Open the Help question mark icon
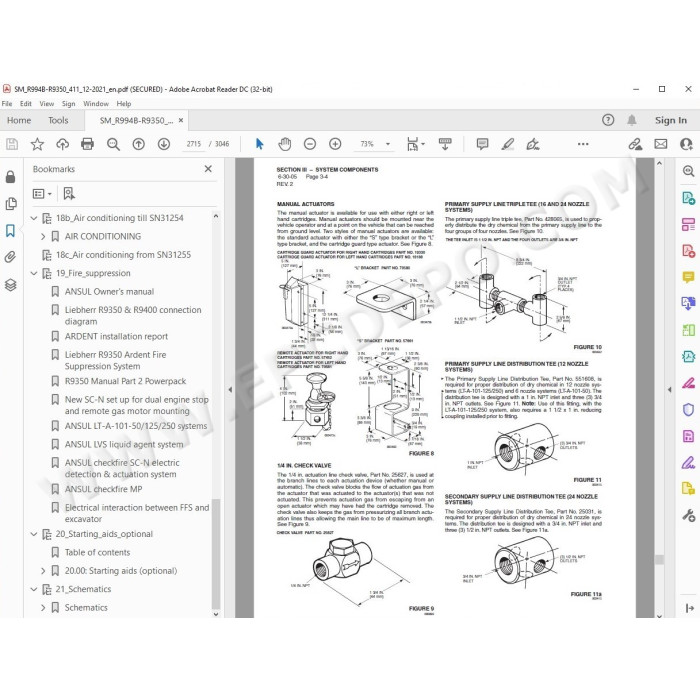 click(x=608, y=120)
